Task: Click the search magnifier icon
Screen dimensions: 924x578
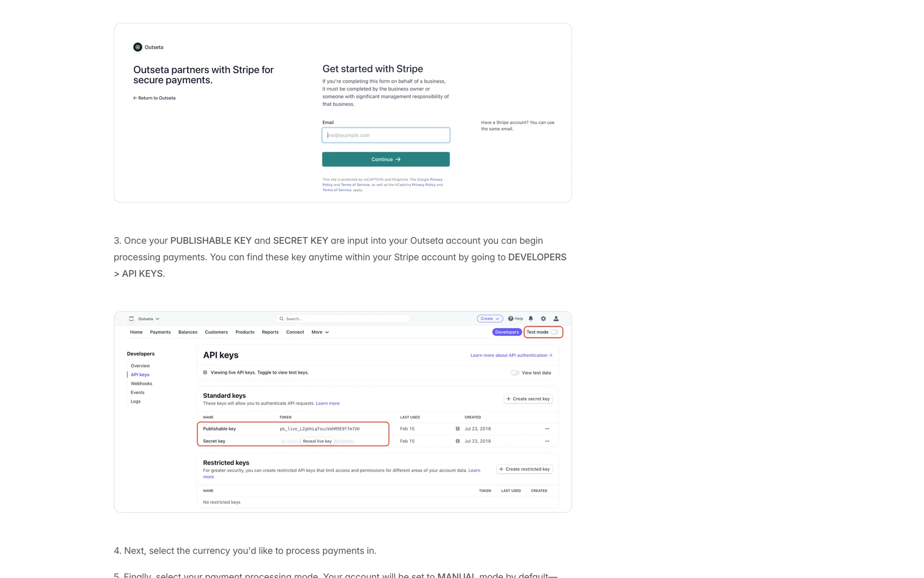Action: pyautogui.click(x=282, y=319)
